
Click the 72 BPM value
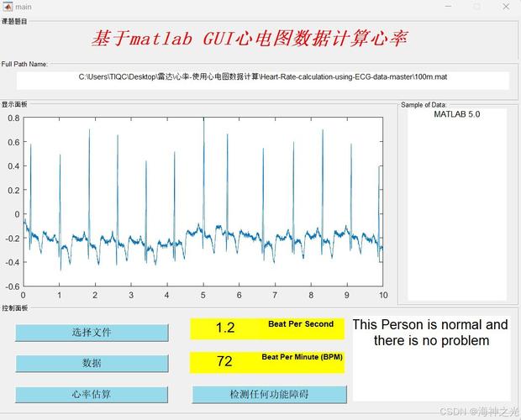(224, 362)
